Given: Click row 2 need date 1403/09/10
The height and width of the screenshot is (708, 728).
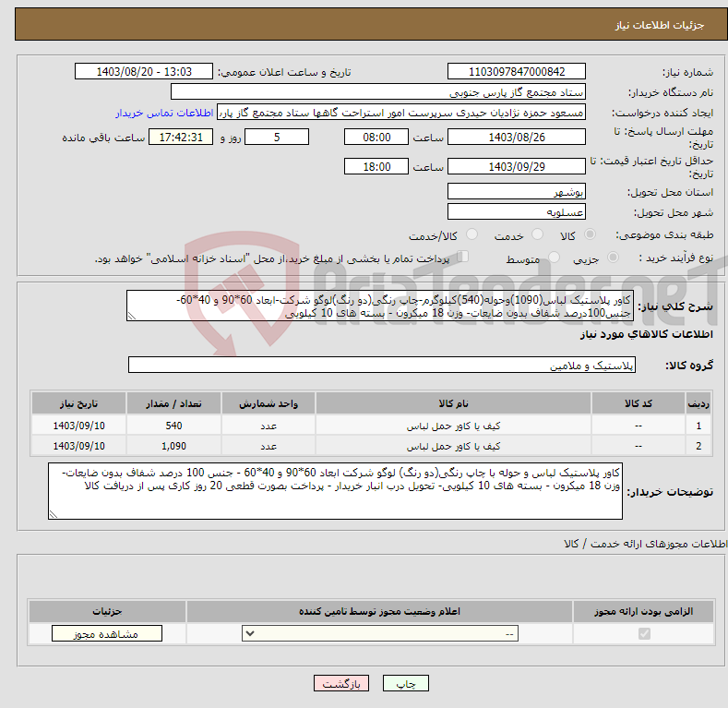Looking at the screenshot, I should tap(79, 446).
